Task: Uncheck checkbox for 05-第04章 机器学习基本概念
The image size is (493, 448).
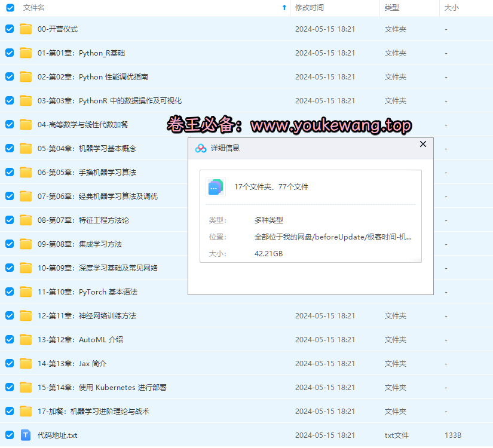Action: (10, 148)
